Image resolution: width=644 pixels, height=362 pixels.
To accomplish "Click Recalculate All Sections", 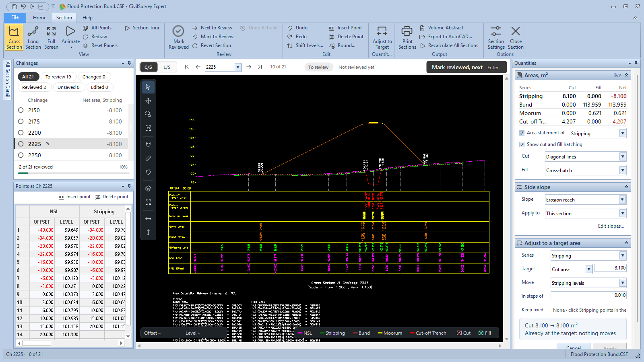I will pos(449,45).
